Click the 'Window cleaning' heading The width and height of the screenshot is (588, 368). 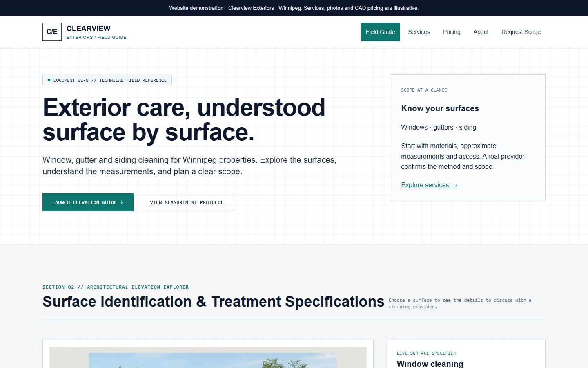point(430,364)
